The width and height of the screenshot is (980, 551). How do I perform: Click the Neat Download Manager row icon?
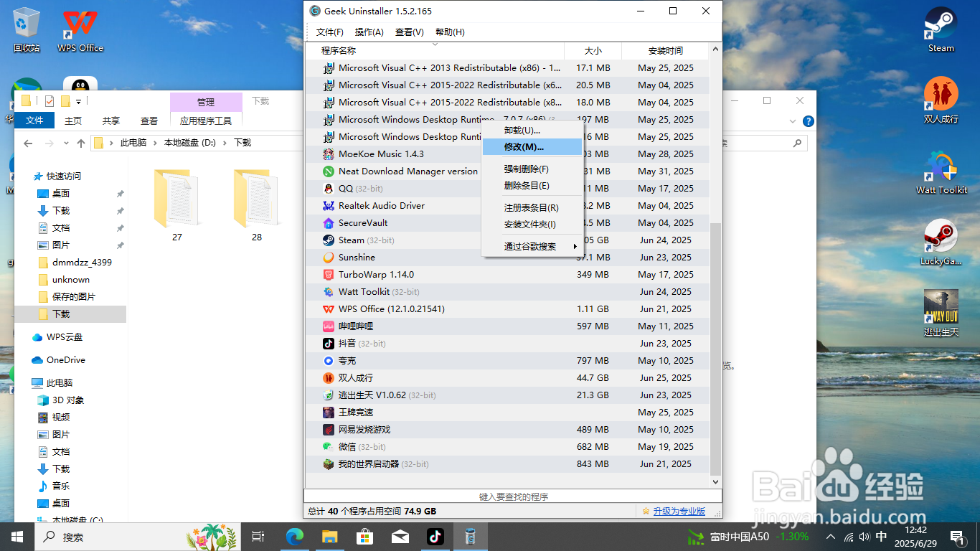pos(328,171)
